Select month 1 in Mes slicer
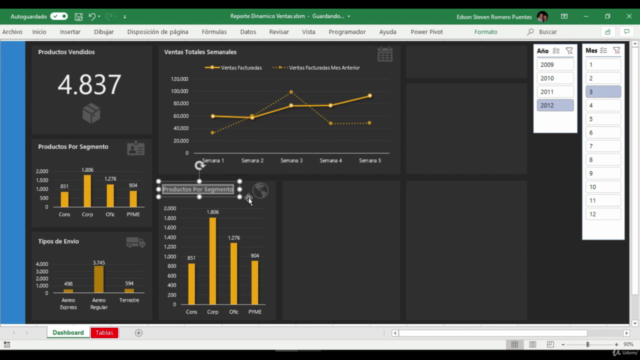 pyautogui.click(x=603, y=64)
